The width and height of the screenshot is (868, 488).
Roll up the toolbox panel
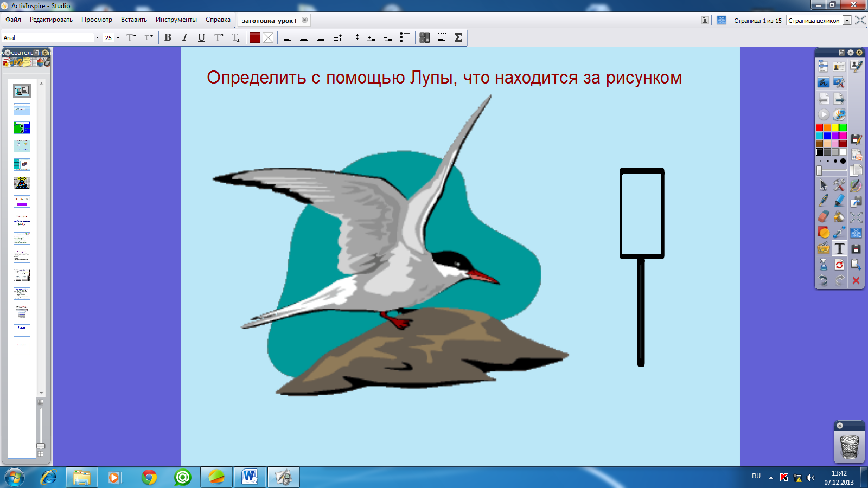[850, 53]
